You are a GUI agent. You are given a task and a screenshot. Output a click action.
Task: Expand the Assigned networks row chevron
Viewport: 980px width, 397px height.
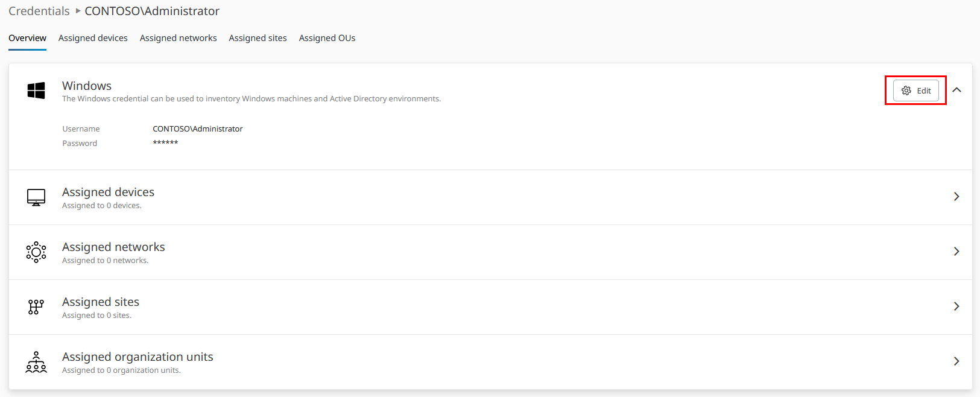[956, 252]
